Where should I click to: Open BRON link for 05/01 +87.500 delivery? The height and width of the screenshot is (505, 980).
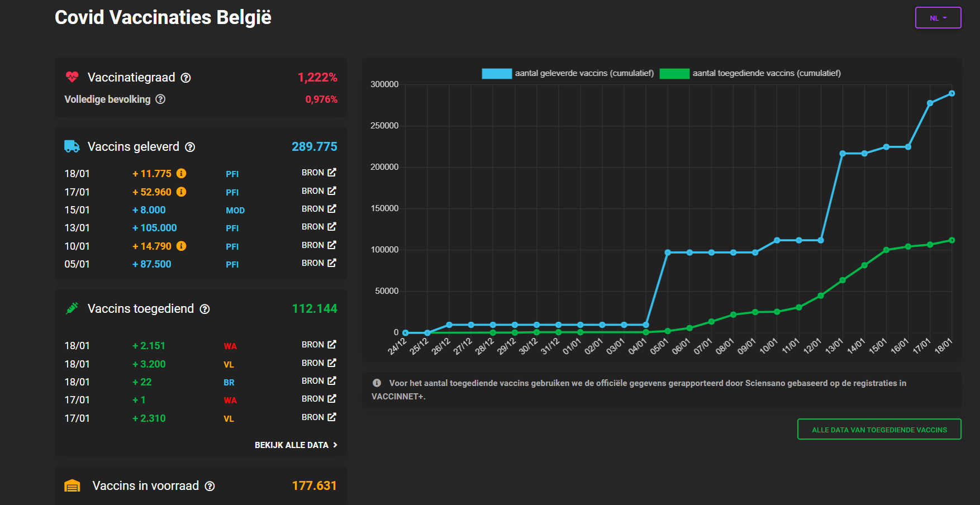coord(318,263)
